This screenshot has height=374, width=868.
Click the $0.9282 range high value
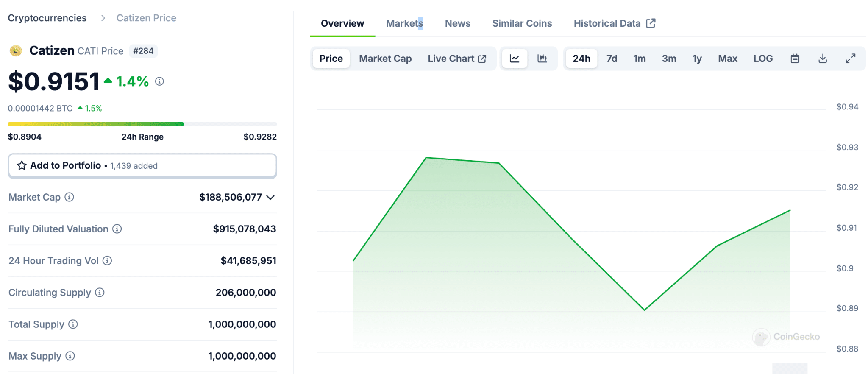[x=260, y=137]
